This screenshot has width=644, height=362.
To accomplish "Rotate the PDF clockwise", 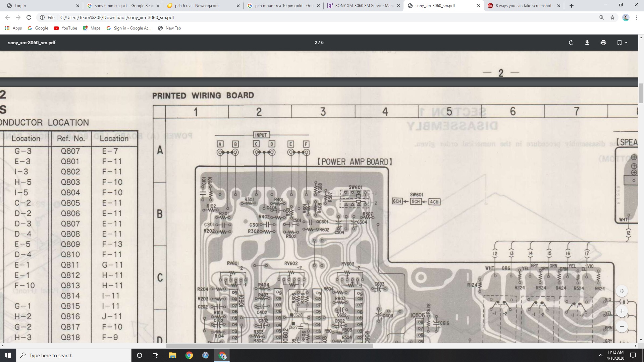I will coord(571,43).
